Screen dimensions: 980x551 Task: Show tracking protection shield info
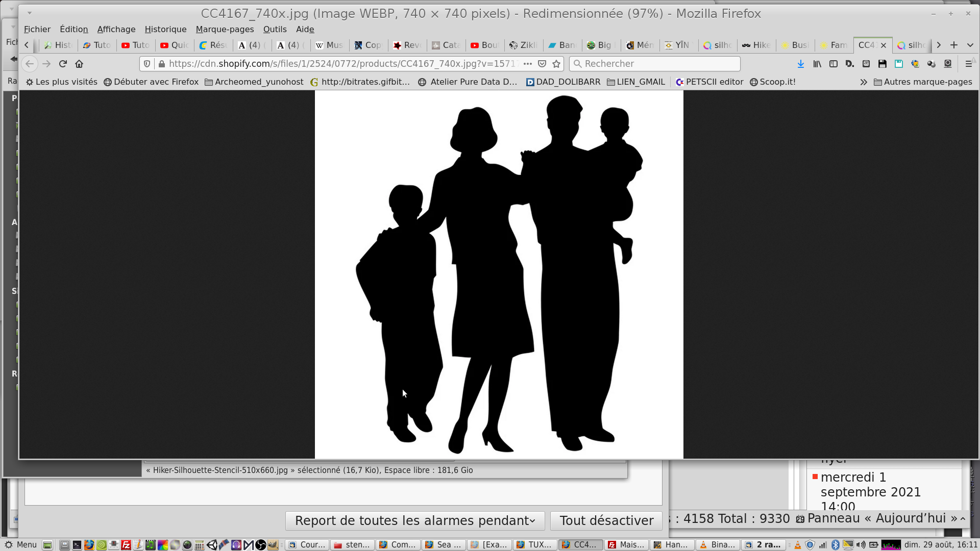(147, 64)
